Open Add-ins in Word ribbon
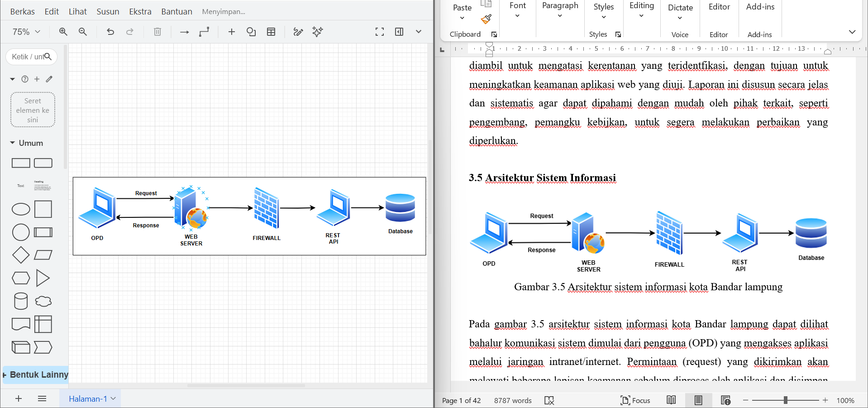The image size is (868, 408). click(760, 7)
